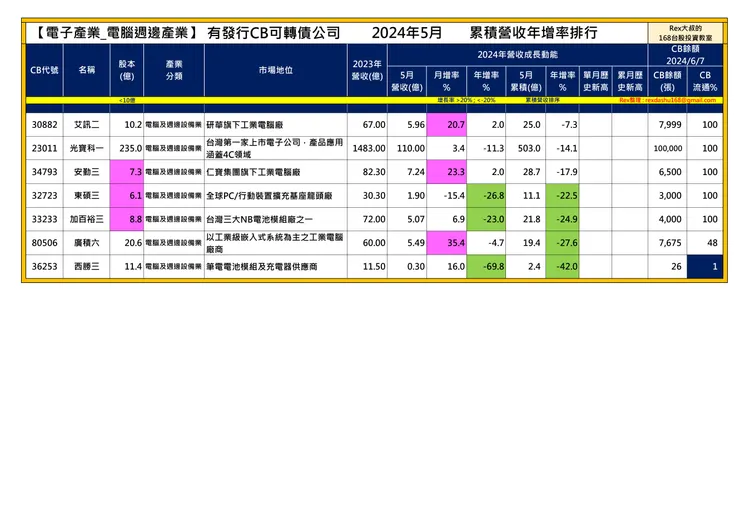Screen dimensions: 740x523
Task: Click the CB流通% column header
Action: [705, 81]
